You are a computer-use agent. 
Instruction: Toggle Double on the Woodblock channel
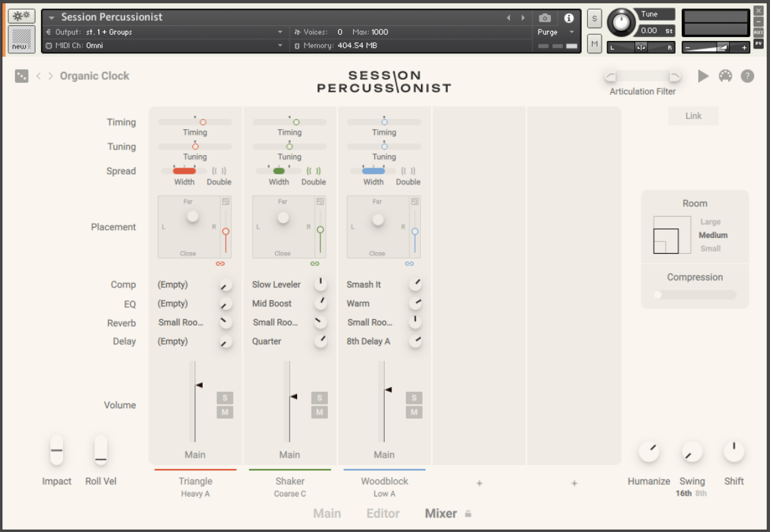coord(408,172)
